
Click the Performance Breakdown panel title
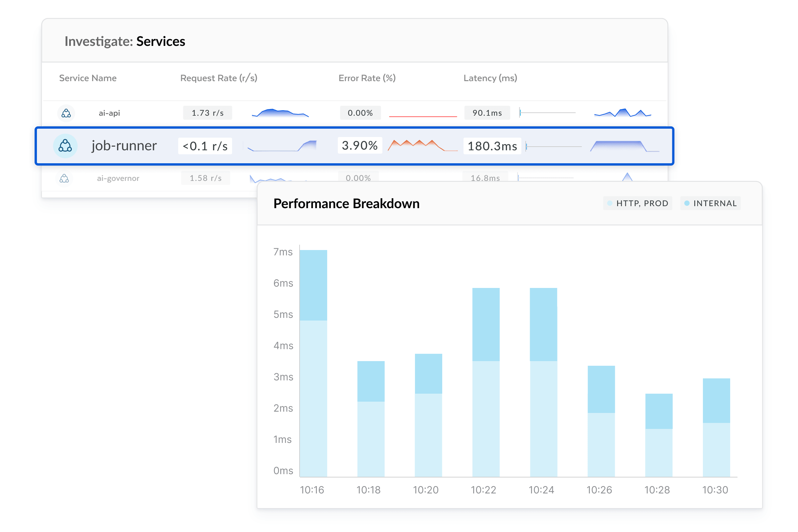(x=346, y=203)
